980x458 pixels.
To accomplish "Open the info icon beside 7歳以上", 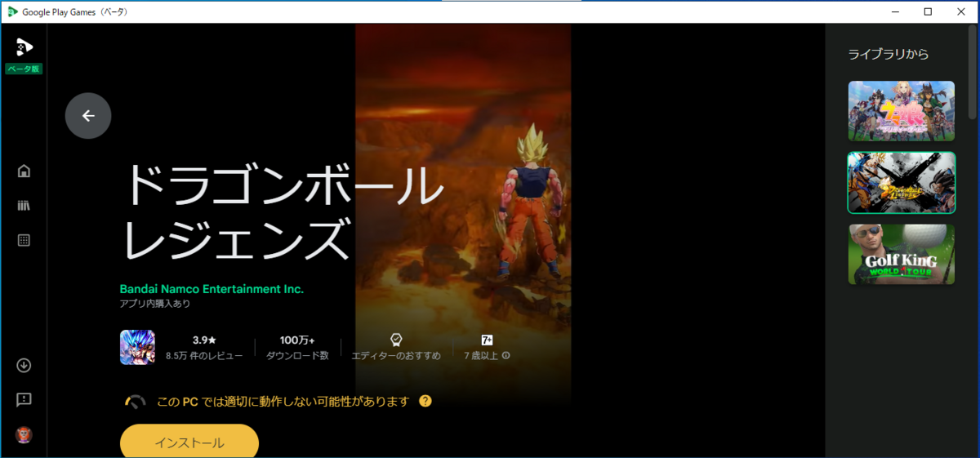I will 506,356.
